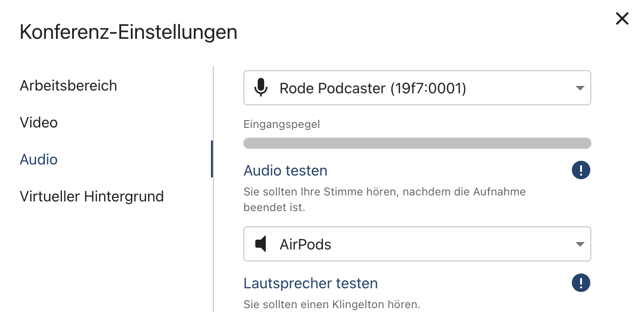Click the hint text about hearing your Stimme
644x328 pixels.
point(384,200)
